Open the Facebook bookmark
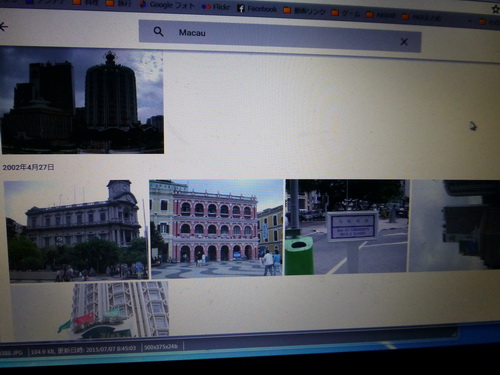Image resolution: width=500 pixels, height=375 pixels. click(x=257, y=9)
